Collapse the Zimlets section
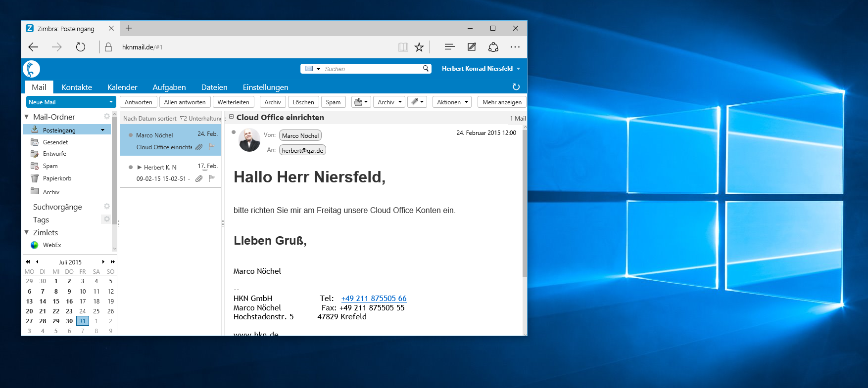The width and height of the screenshot is (868, 388). (27, 232)
